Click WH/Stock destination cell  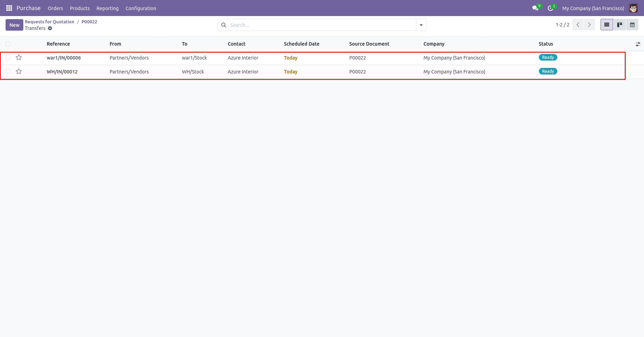coord(193,72)
